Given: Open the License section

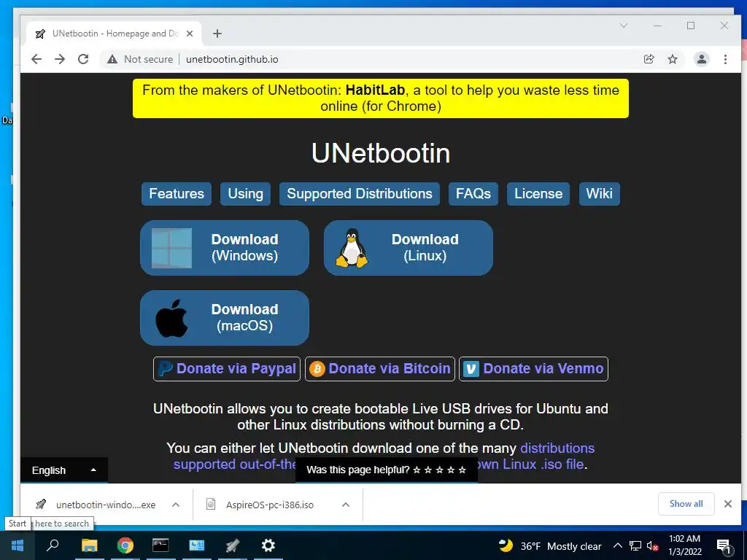Looking at the screenshot, I should 538,194.
